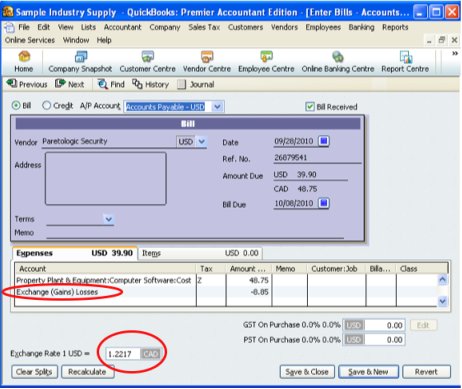Select the Credit radio button

pos(46,106)
